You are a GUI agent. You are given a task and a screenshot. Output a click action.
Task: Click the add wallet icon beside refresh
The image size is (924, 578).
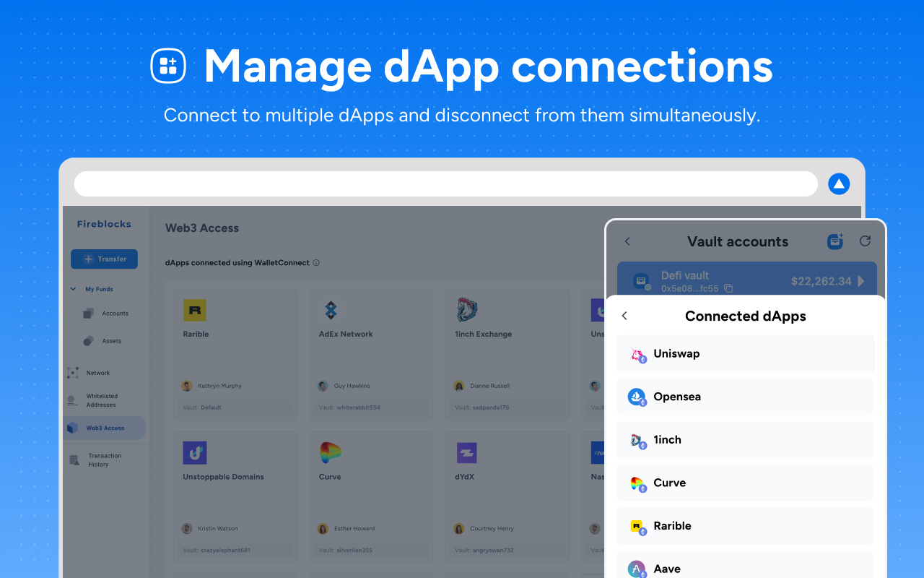(x=835, y=241)
